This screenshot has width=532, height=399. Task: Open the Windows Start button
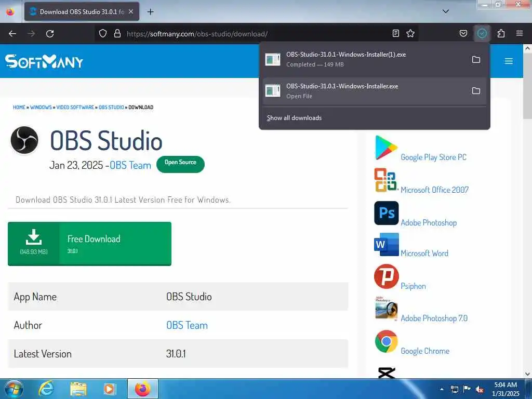pyautogui.click(x=14, y=389)
